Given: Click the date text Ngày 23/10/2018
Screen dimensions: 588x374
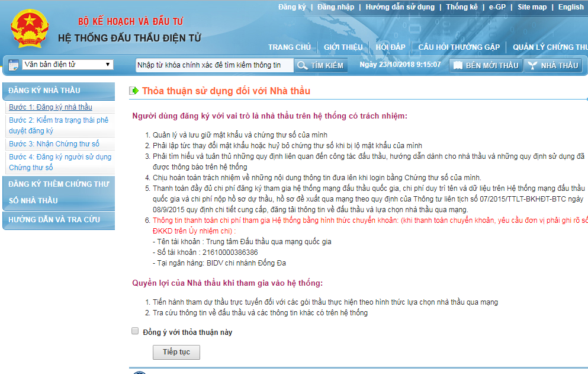Looking at the screenshot, I should point(384,65).
